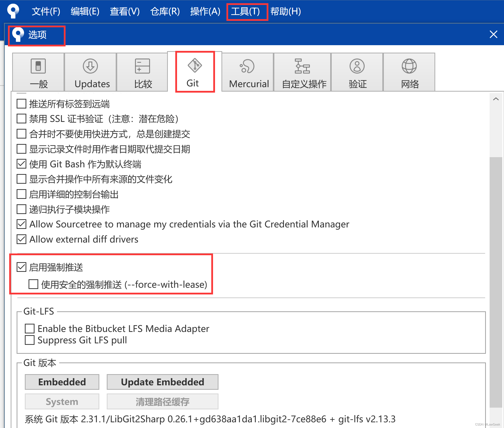Click the Git diamond icon

pos(195,65)
